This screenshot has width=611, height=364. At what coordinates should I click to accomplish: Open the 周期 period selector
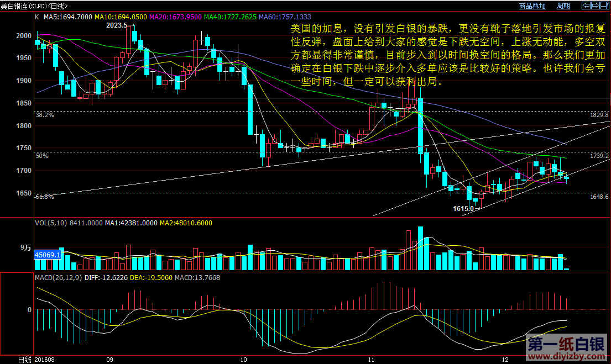coord(563,6)
